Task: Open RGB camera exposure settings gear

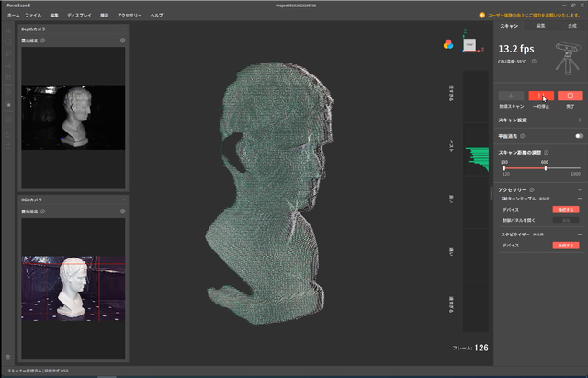Action: pos(122,211)
